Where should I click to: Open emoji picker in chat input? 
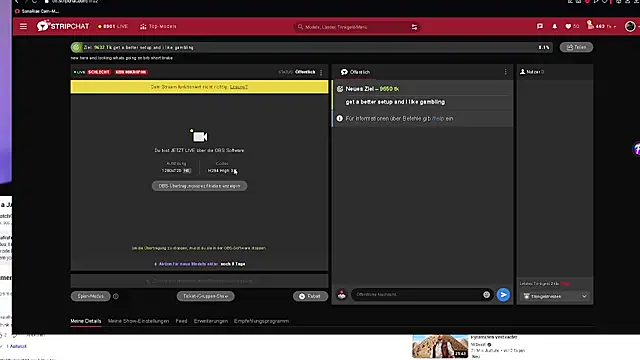[486, 295]
